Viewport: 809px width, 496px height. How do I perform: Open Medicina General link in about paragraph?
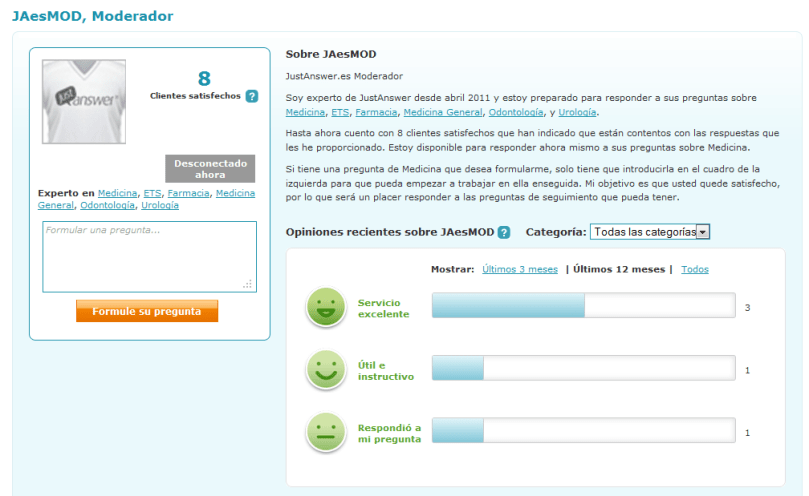click(443, 112)
